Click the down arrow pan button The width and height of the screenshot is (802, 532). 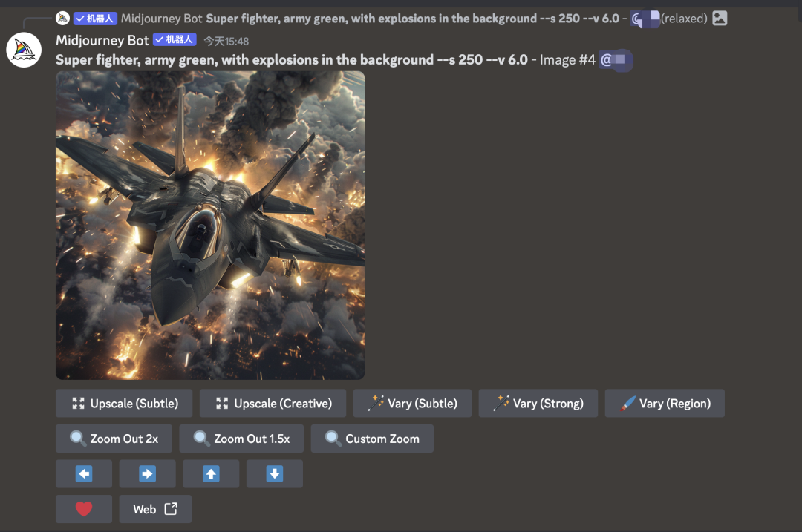[275, 473]
